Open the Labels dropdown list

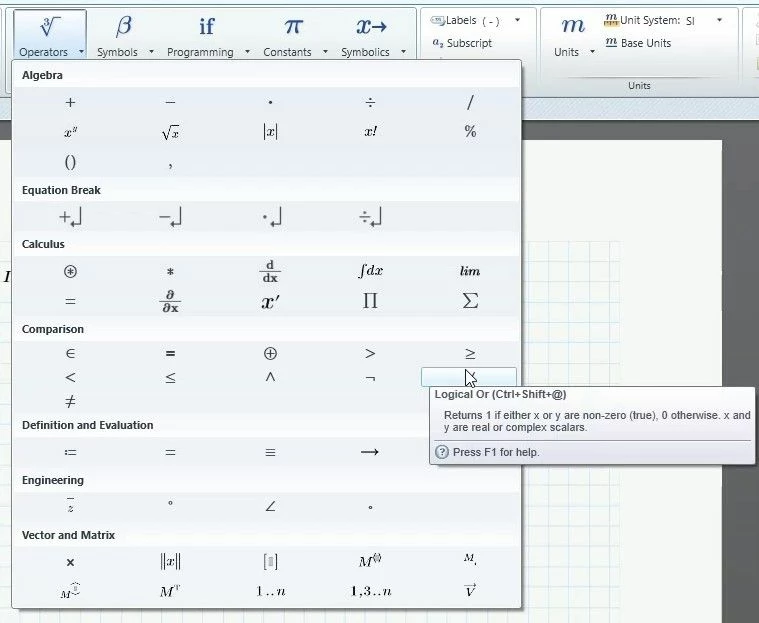coord(517,20)
